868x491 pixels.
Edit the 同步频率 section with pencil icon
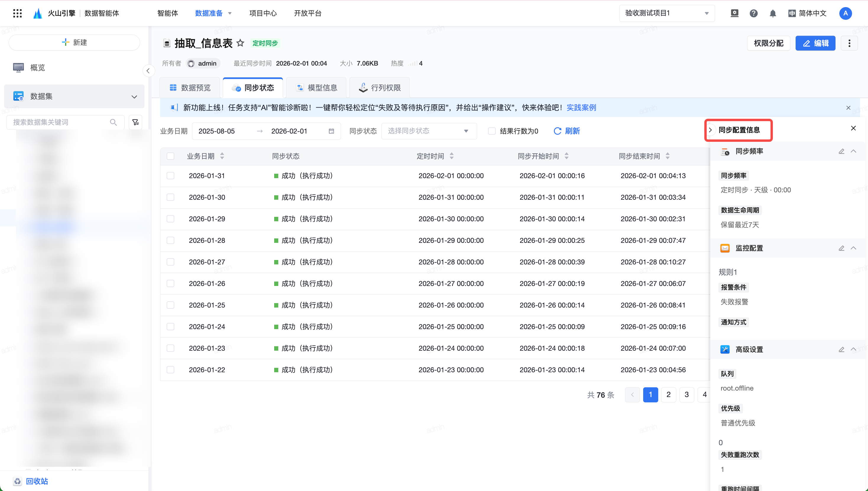[x=841, y=152]
